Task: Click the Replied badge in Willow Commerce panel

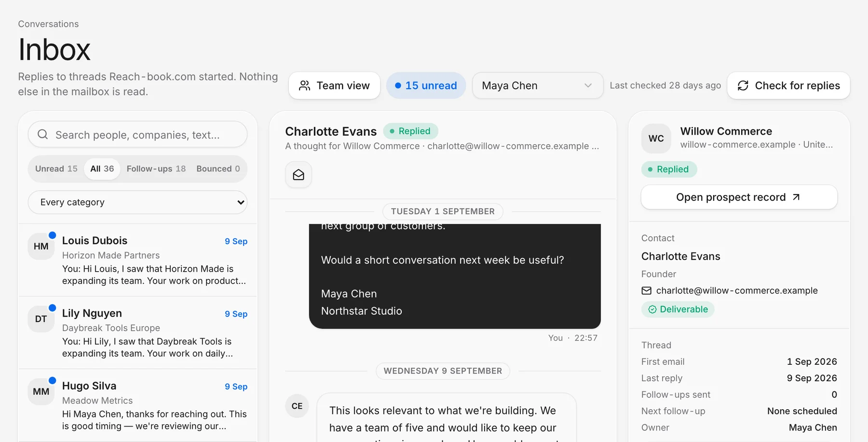Action: coord(669,169)
